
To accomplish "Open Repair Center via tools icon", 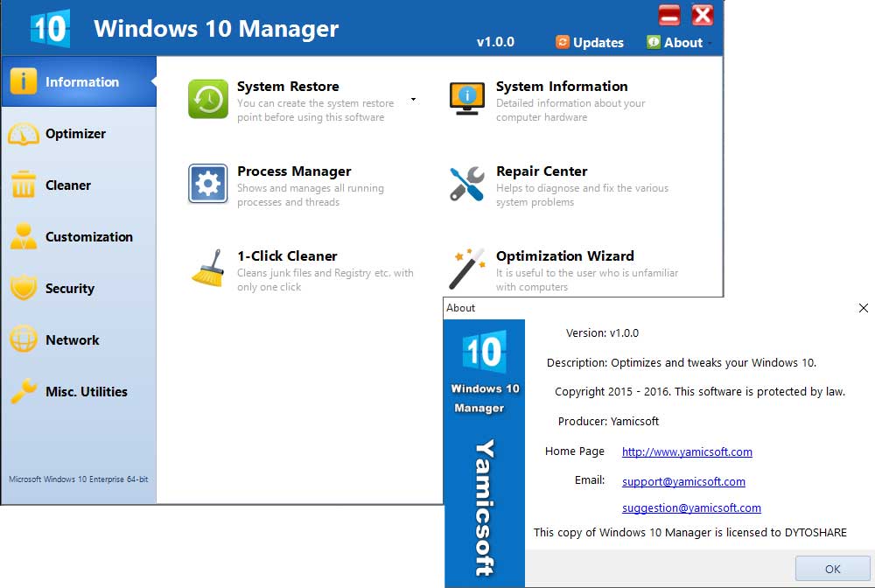I will tap(467, 184).
